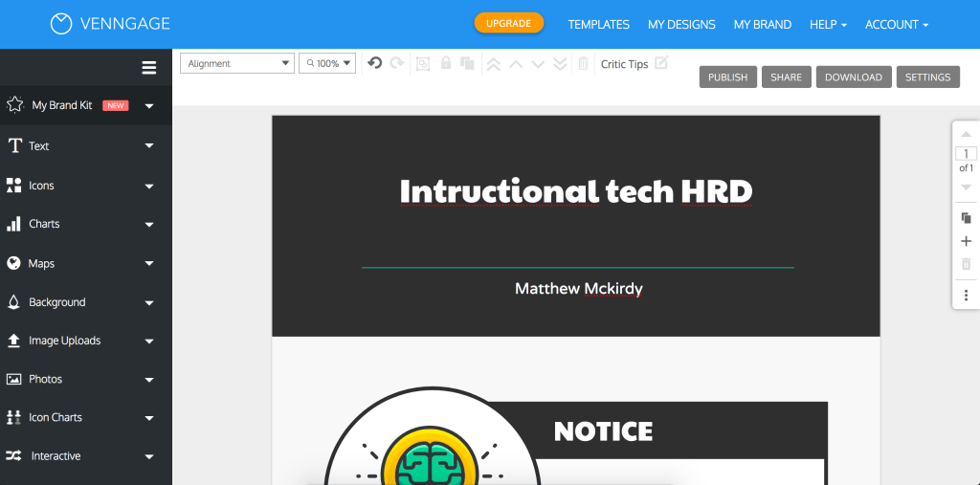Click the bring-to-front double chevron icon
Image resolution: width=980 pixels, height=485 pixels.
(x=493, y=64)
